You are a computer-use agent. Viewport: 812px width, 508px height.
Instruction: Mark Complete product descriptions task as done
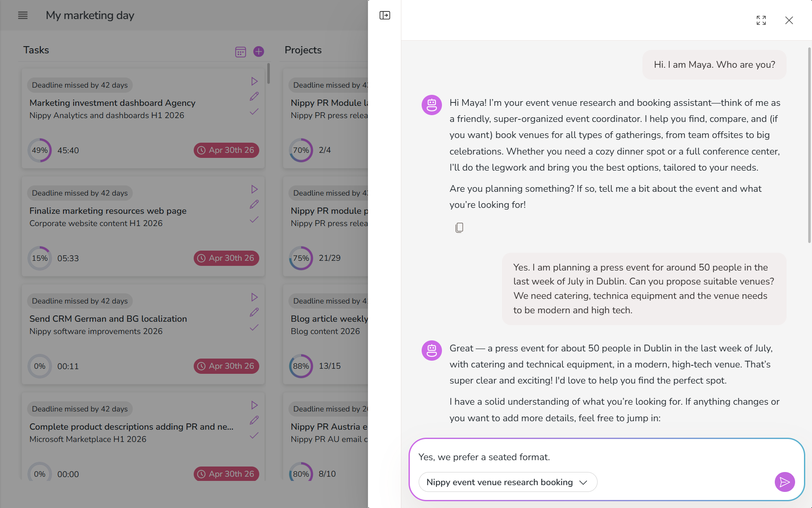pos(254,436)
